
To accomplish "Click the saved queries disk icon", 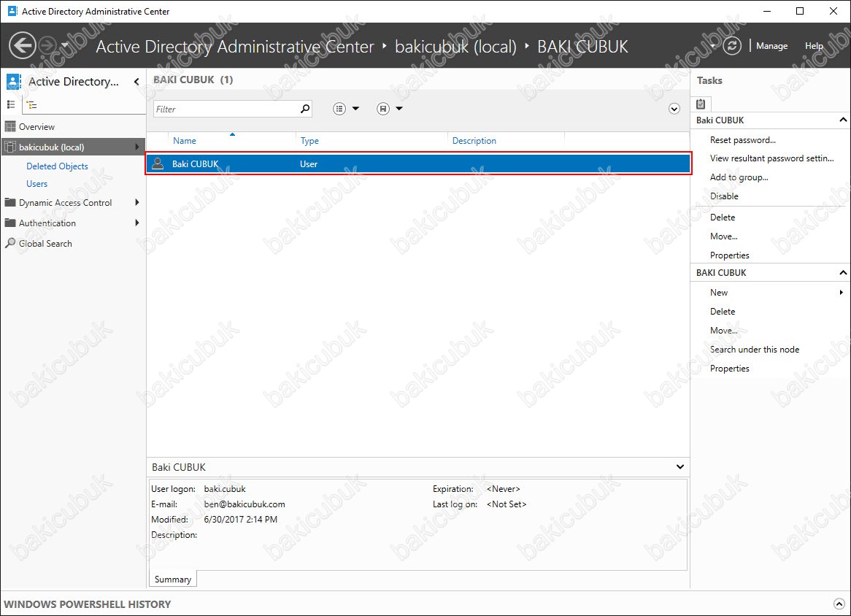I will pyautogui.click(x=383, y=109).
